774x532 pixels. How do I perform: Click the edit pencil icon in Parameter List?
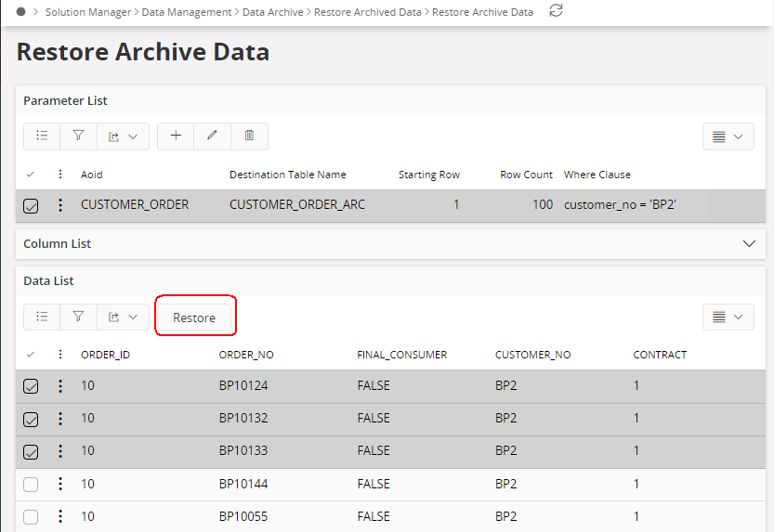pyautogui.click(x=212, y=136)
